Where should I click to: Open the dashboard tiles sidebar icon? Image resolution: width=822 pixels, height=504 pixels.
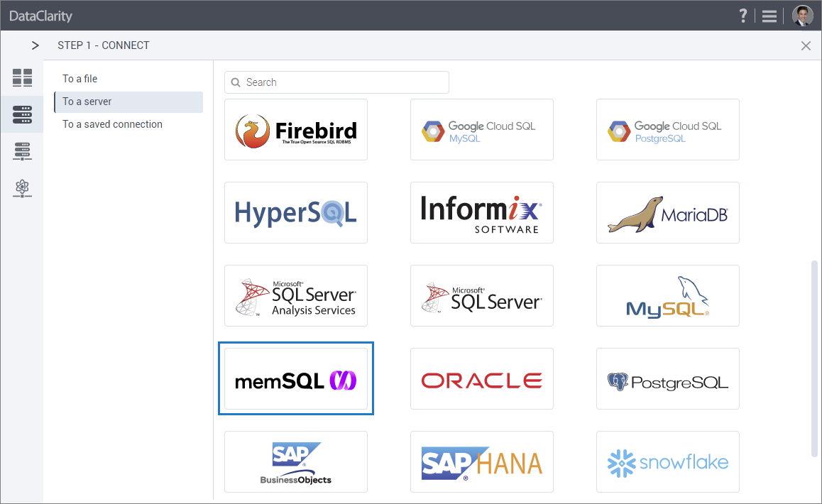coord(22,77)
